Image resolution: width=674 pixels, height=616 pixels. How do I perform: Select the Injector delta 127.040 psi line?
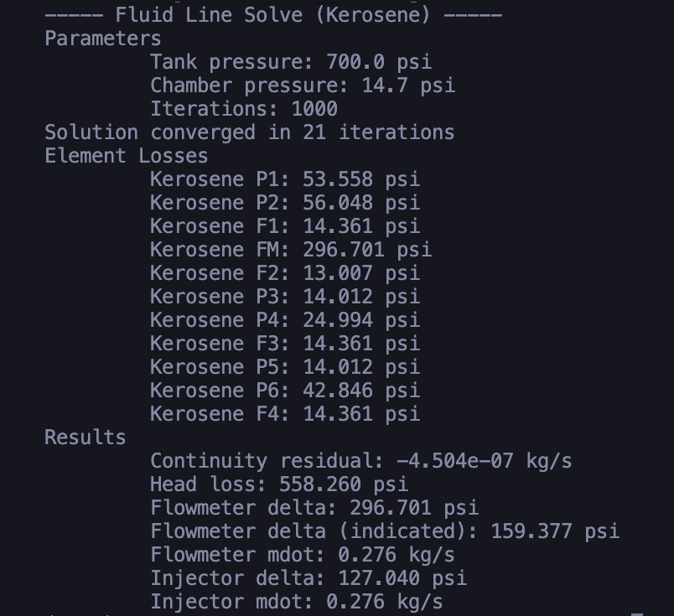coord(308,578)
